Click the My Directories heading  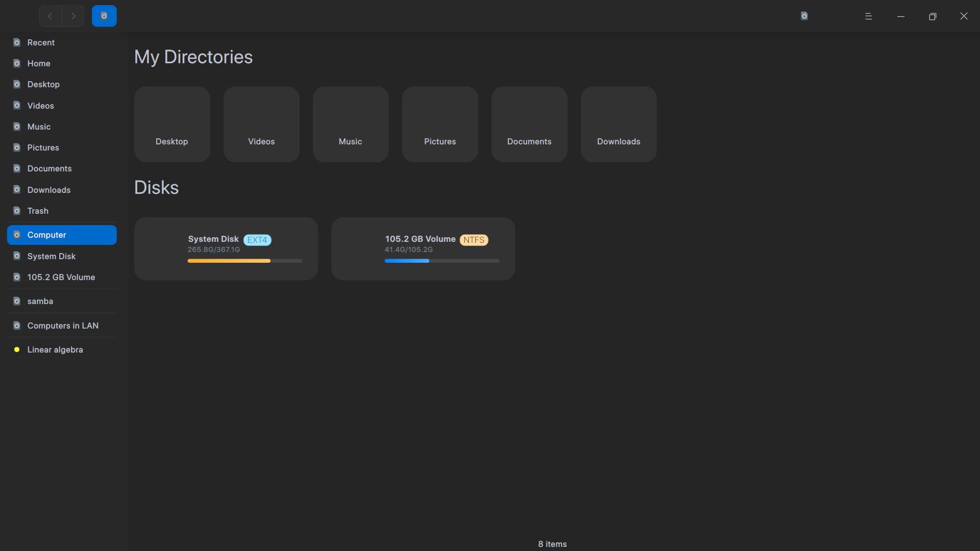pos(193,57)
